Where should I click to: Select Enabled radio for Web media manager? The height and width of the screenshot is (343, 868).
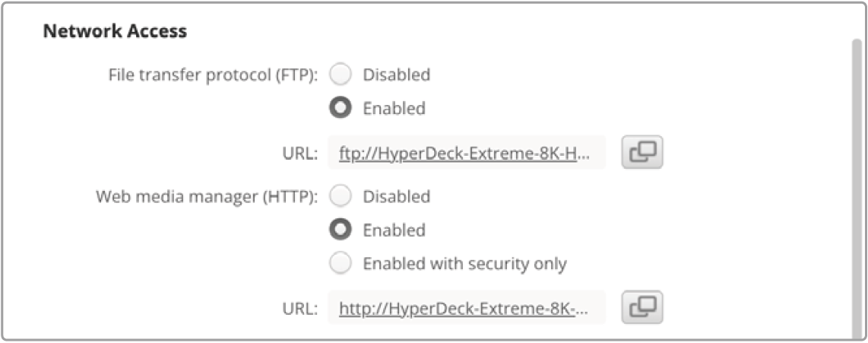(x=340, y=230)
